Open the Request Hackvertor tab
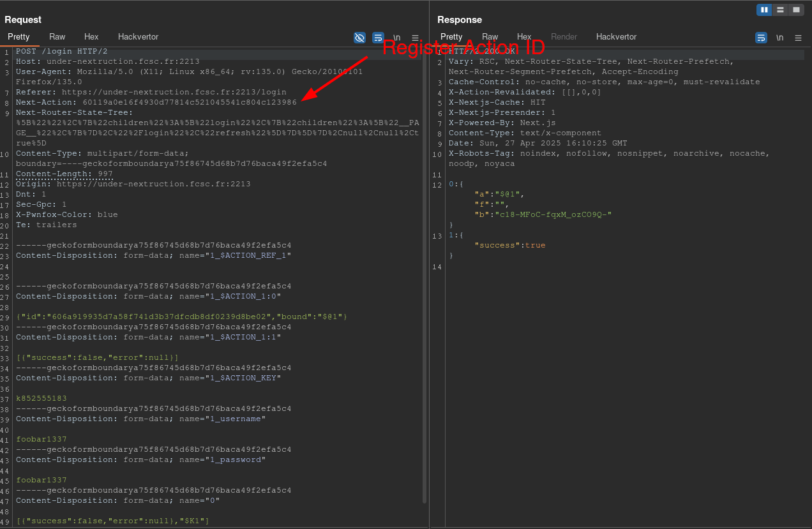Screen dimensions: 812x529 (x=138, y=37)
